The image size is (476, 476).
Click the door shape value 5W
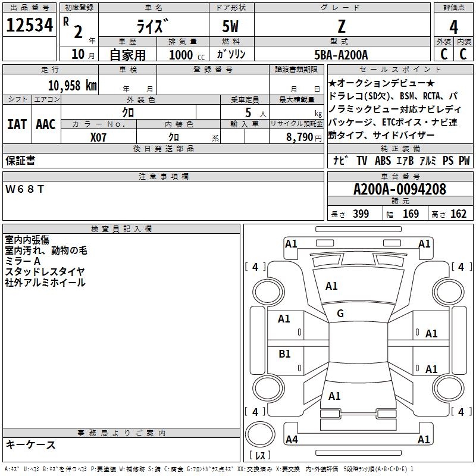click(231, 26)
